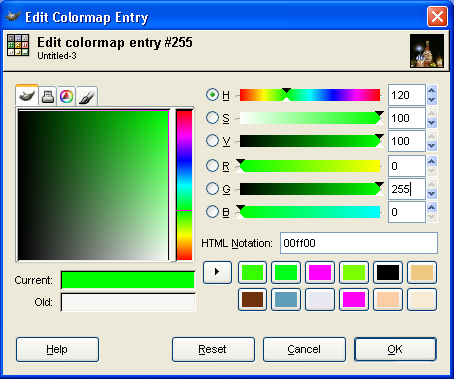Click the HTML Notation field 00ff00
The image size is (454, 379).
click(359, 243)
